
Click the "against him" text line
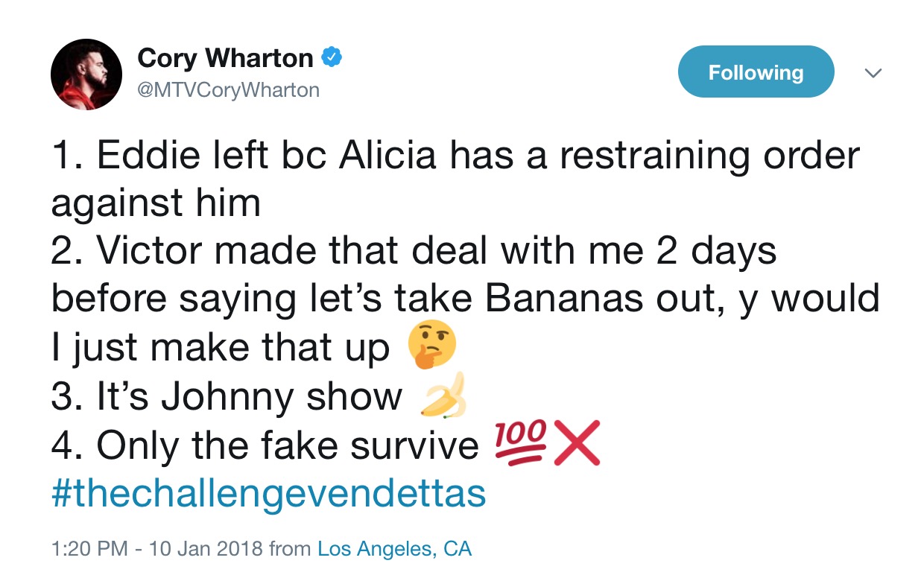[156, 202]
